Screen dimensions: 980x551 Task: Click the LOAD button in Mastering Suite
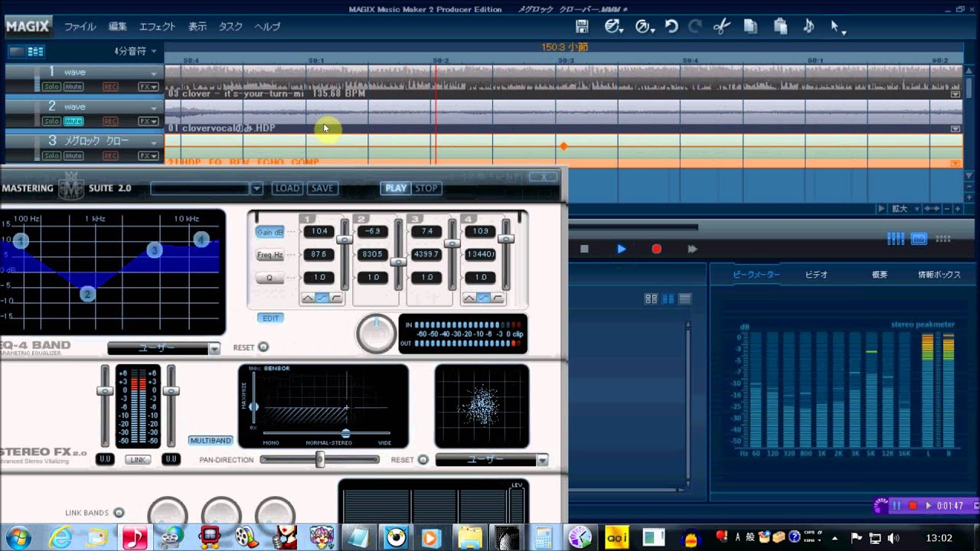[x=287, y=188]
